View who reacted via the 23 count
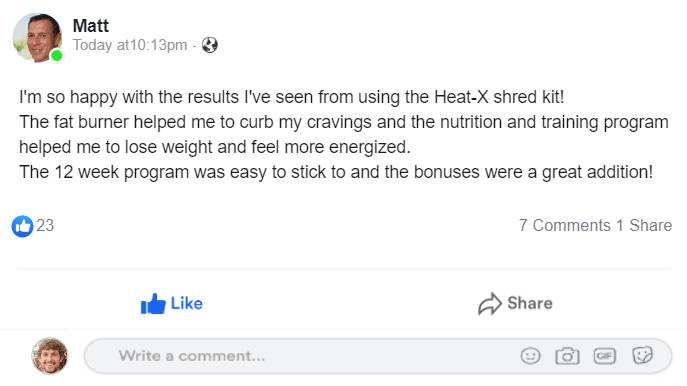This screenshot has width=687, height=386. 45,226
